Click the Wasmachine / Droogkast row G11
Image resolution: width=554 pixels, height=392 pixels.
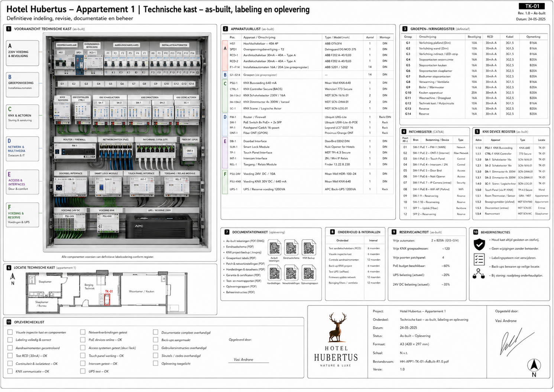click(x=475, y=98)
